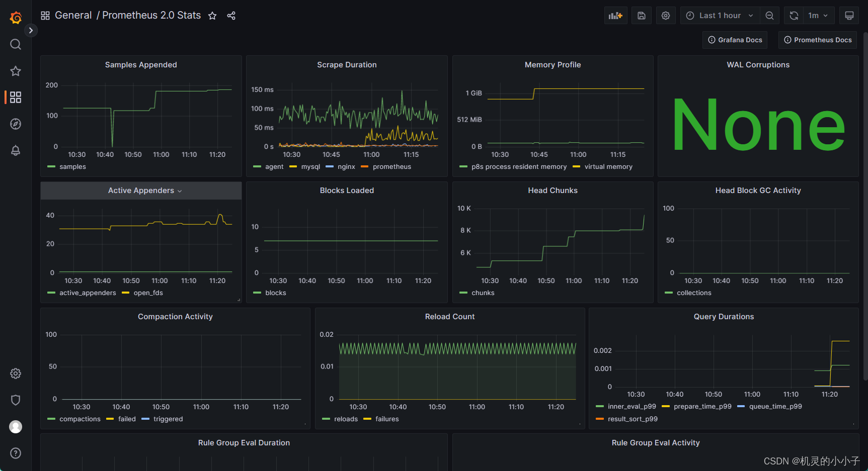
Task: Cycle view mode with monitor icon
Action: (x=849, y=16)
